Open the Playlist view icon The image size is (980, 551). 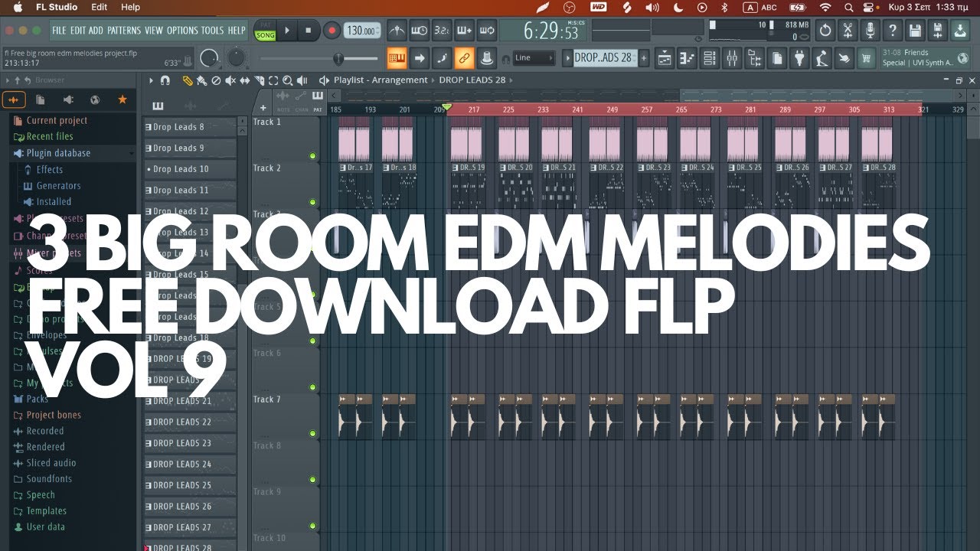coord(665,57)
